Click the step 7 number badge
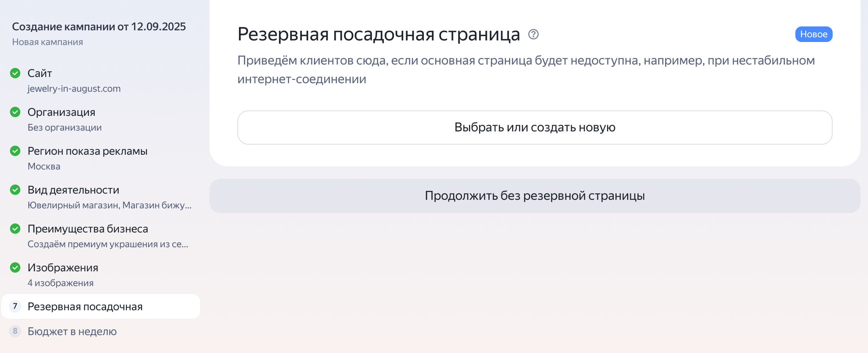This screenshot has width=868, height=353. click(x=15, y=306)
